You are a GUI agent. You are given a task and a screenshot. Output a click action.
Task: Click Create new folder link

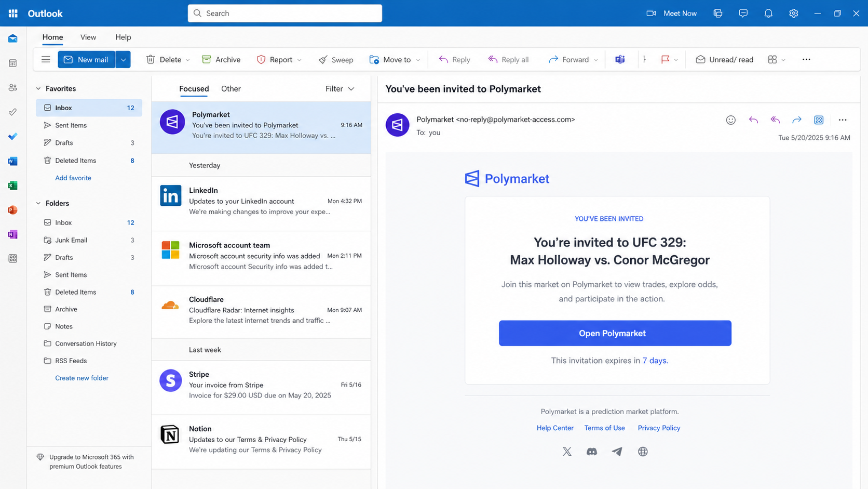[x=82, y=378]
